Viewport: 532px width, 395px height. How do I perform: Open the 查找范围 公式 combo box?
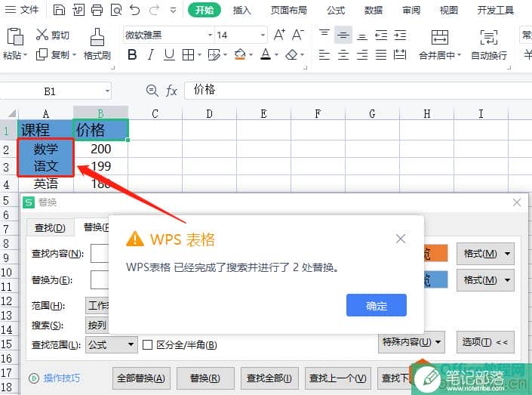(x=111, y=344)
